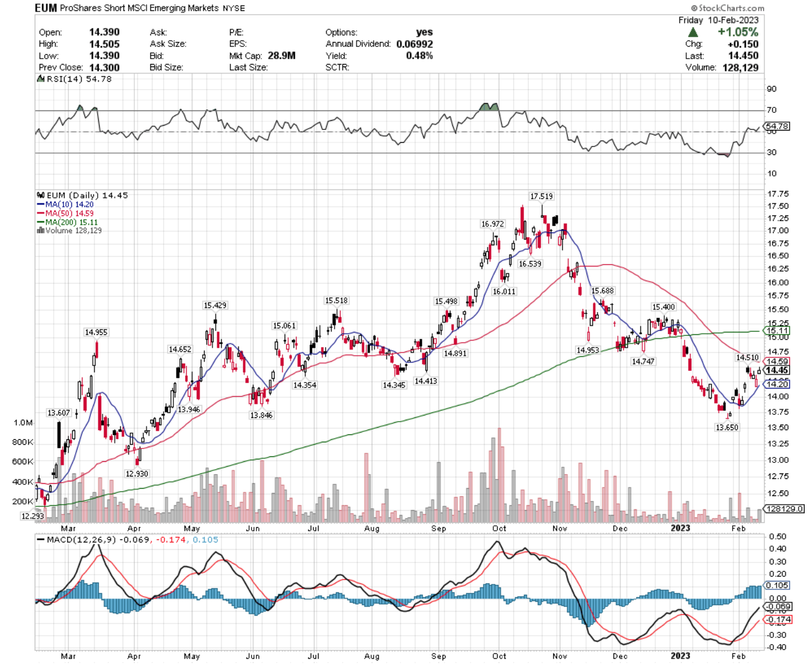Click the price label 14.747
Screen dimensions: 812x665
[643, 362]
